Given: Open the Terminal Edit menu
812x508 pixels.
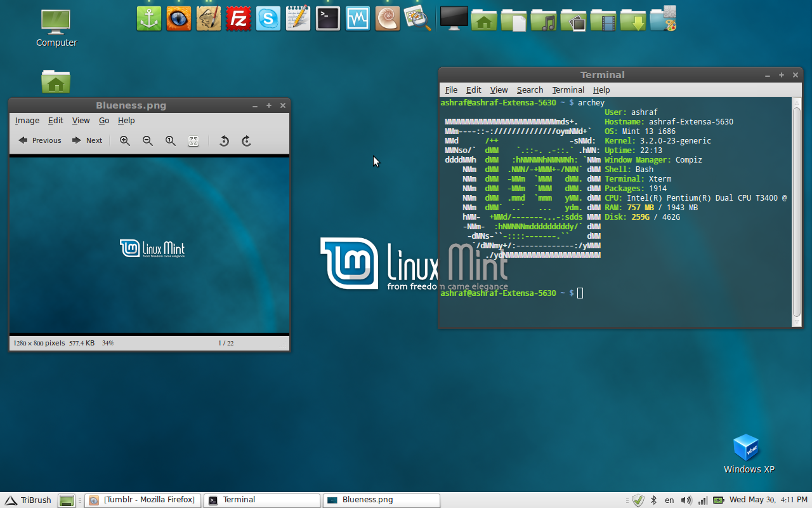Looking at the screenshot, I should click(474, 90).
